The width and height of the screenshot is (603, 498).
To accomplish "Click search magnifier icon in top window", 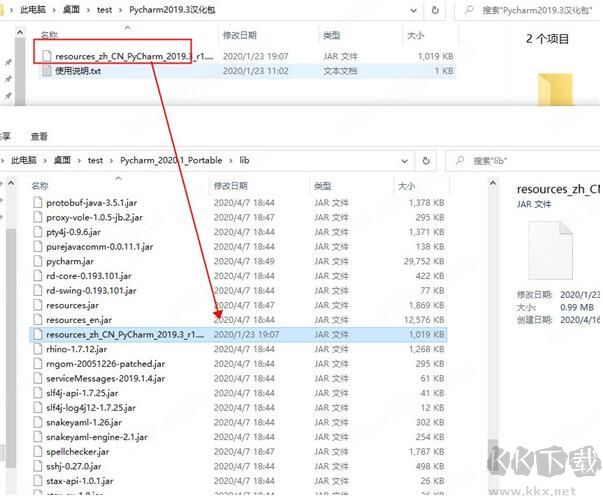I will pos(469,10).
